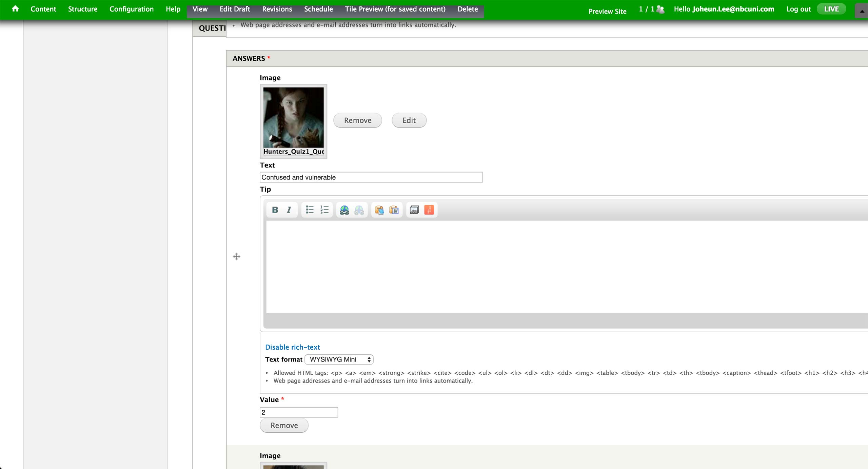Click the Disable rich-text link
The height and width of the screenshot is (469, 868).
coord(292,347)
